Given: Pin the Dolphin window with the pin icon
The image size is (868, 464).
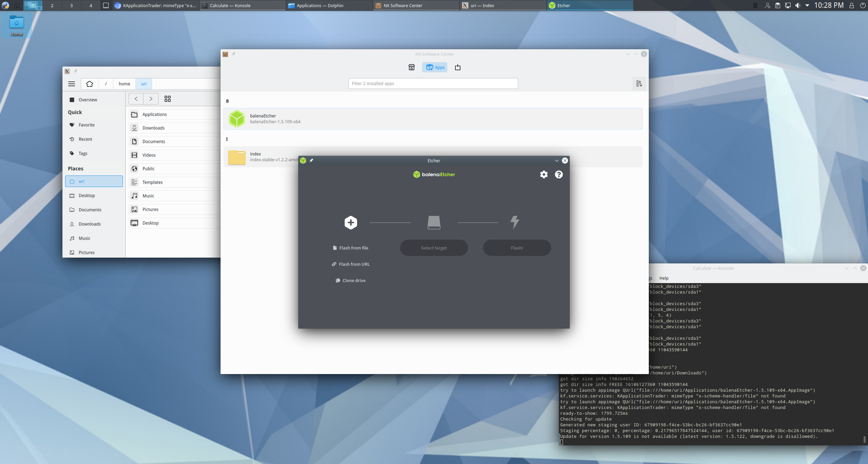Looking at the screenshot, I should [75, 71].
